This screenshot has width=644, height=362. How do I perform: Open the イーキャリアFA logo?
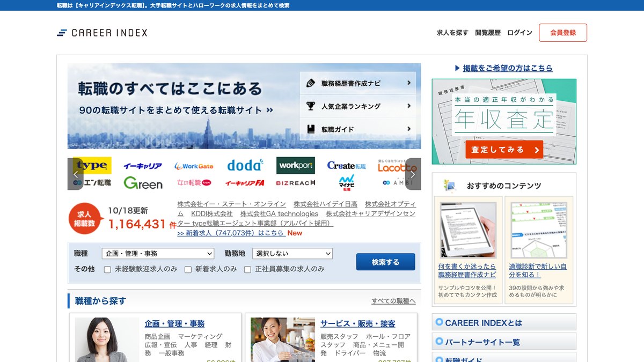tap(245, 183)
